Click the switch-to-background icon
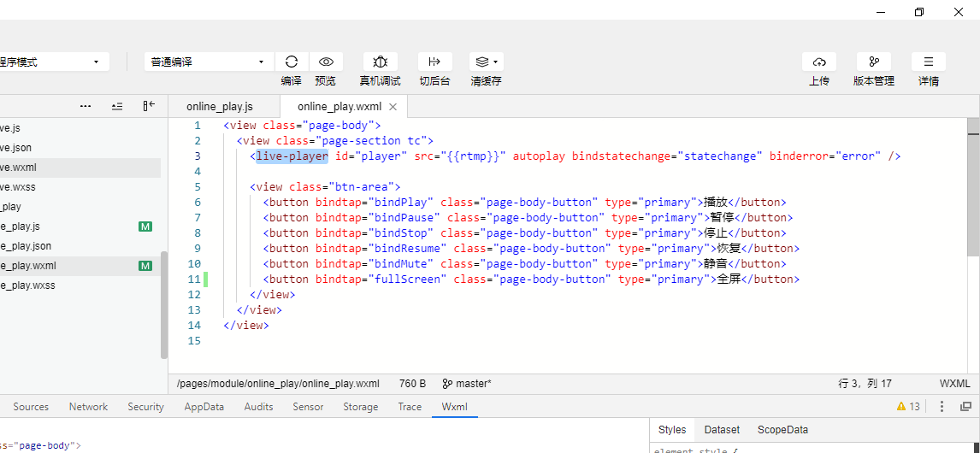The width and height of the screenshot is (980, 453). click(434, 62)
